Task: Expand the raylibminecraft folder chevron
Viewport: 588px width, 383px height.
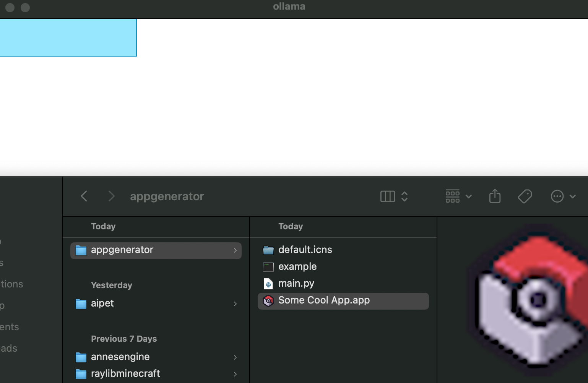Action: [235, 374]
